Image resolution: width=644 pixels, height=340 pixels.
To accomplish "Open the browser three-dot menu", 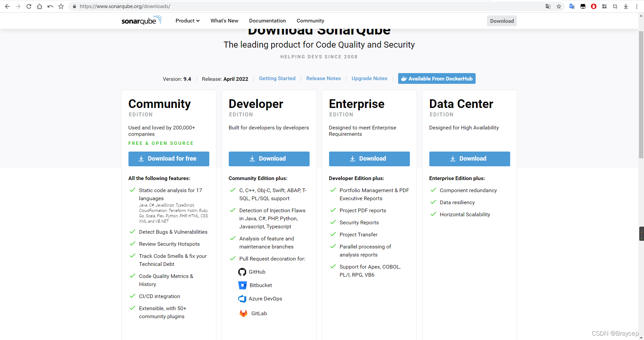I will (637, 6).
